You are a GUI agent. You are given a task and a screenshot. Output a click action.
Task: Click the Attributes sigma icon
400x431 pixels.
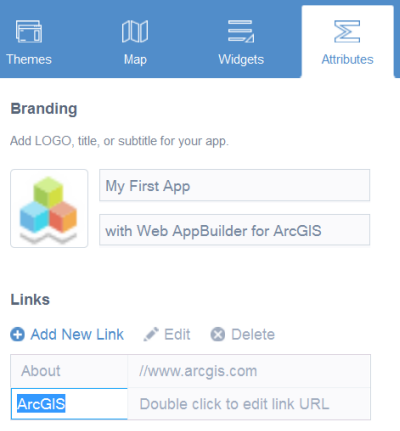pos(347,31)
